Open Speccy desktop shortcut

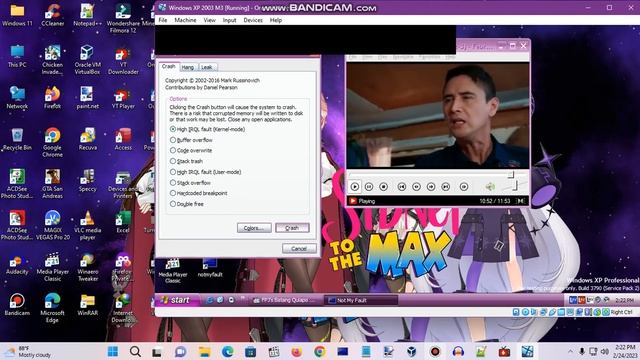(87, 180)
